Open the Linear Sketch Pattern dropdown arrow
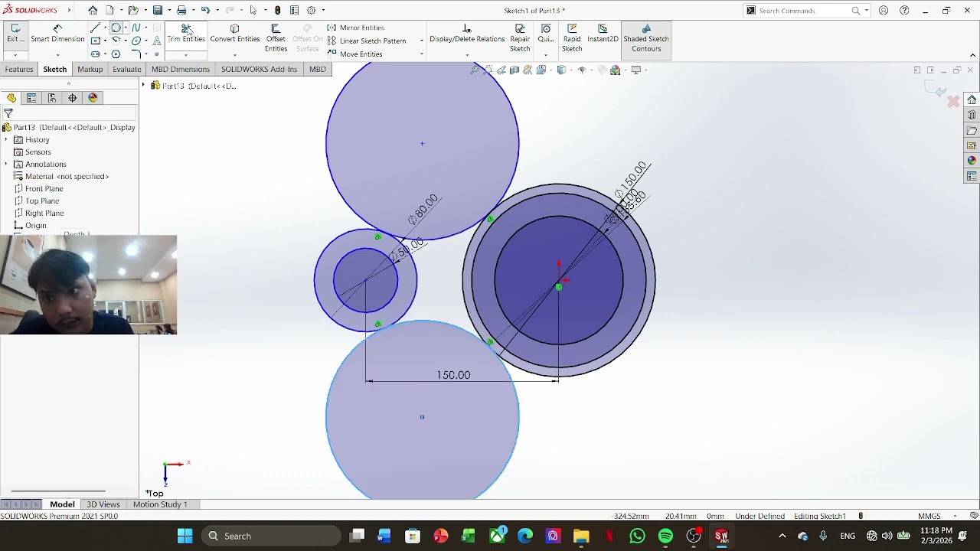The width and height of the screenshot is (980, 551). 422,41
